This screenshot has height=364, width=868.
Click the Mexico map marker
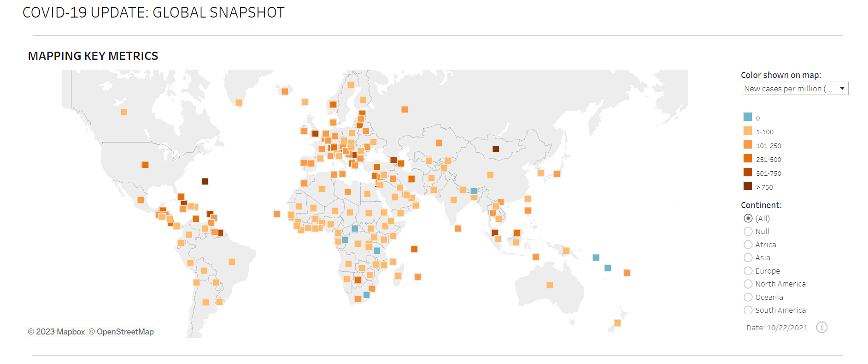click(141, 200)
